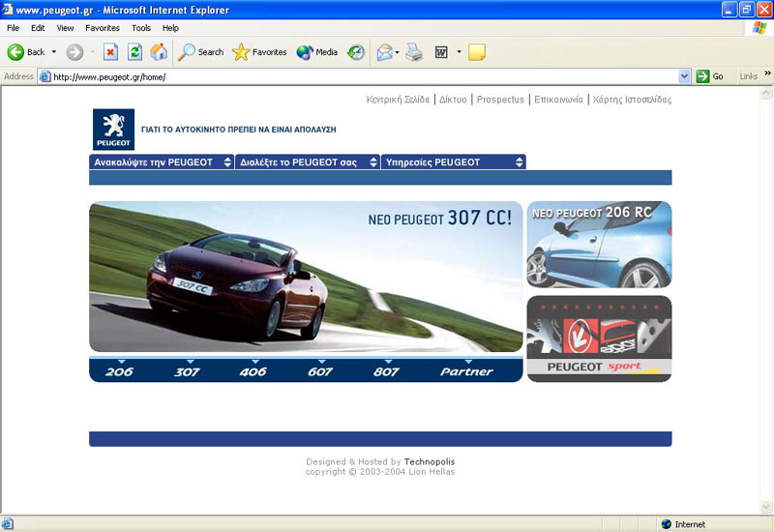The height and width of the screenshot is (532, 774).
Task: Click the Internet zone status icon
Action: click(x=667, y=524)
